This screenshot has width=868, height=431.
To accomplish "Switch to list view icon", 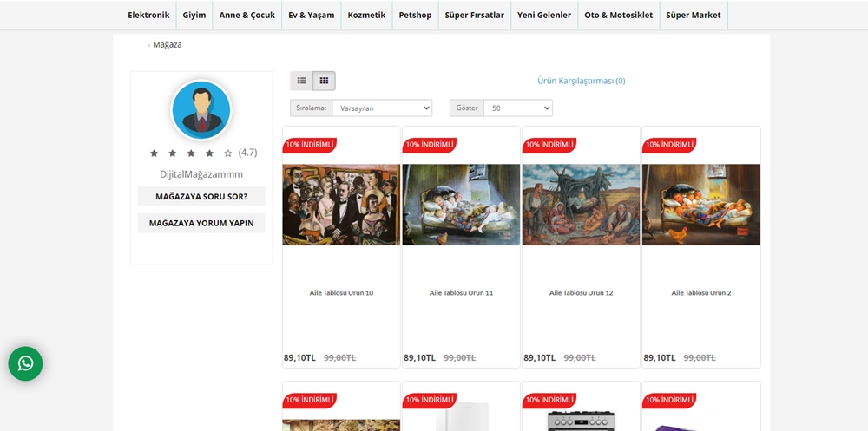I will (302, 81).
